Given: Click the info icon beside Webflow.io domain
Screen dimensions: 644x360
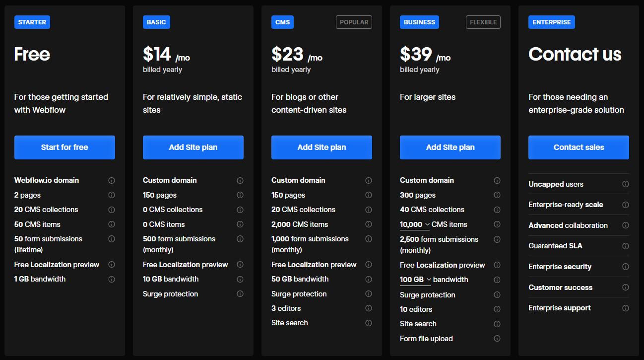Looking at the screenshot, I should (x=112, y=181).
